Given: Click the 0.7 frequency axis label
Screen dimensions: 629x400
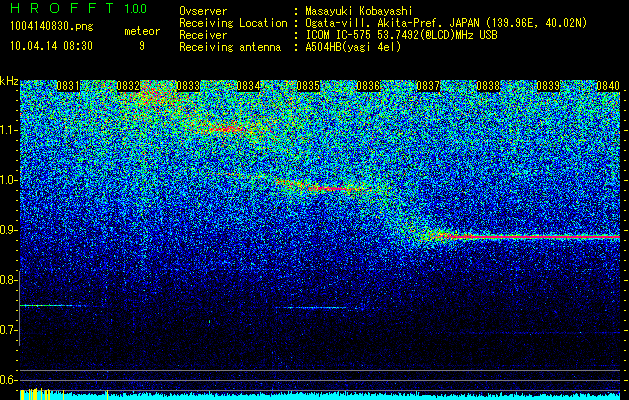Looking at the screenshot, I should [8, 330].
